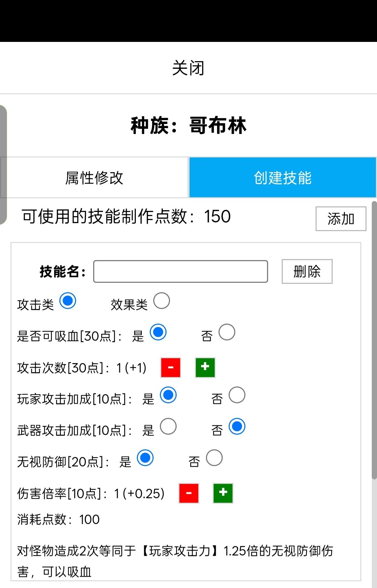
Task: Select the 攻击类 skill type option
Action: 68,301
